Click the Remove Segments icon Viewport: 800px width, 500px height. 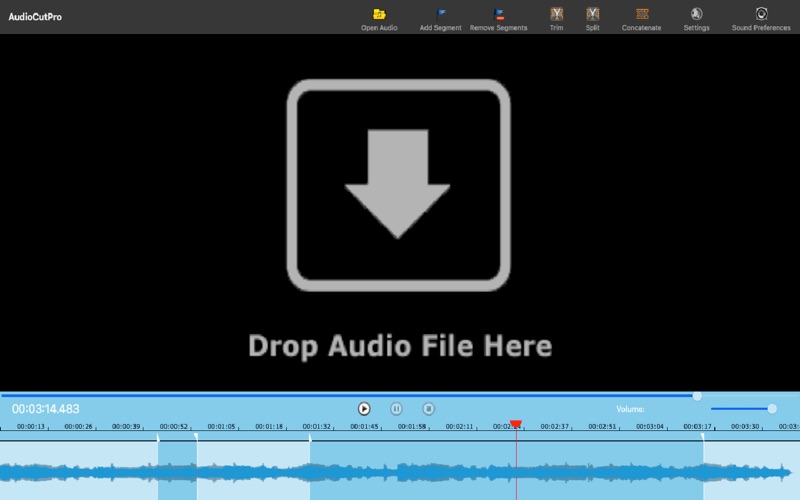[498, 14]
